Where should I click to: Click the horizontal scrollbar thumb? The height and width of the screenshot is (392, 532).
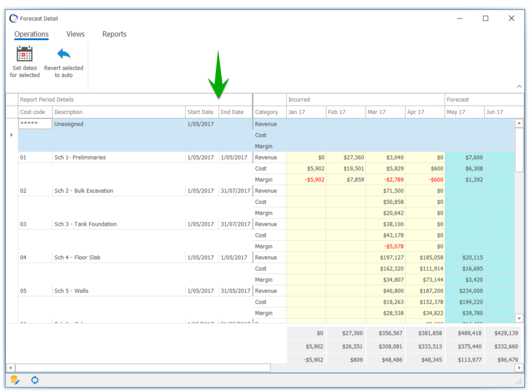[143, 368]
